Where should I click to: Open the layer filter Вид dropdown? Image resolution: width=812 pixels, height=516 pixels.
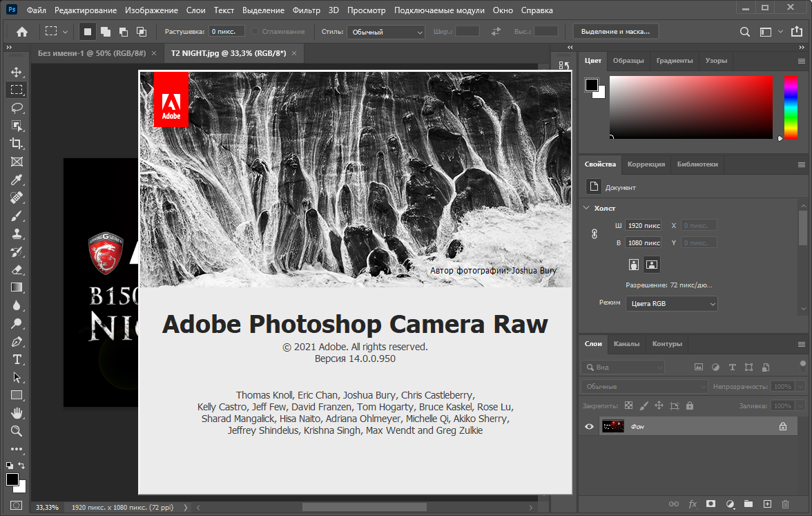[623, 367]
